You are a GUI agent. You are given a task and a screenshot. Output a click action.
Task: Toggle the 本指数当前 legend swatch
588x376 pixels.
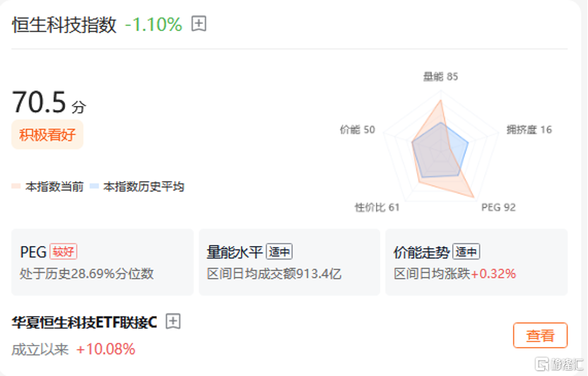click(x=16, y=187)
